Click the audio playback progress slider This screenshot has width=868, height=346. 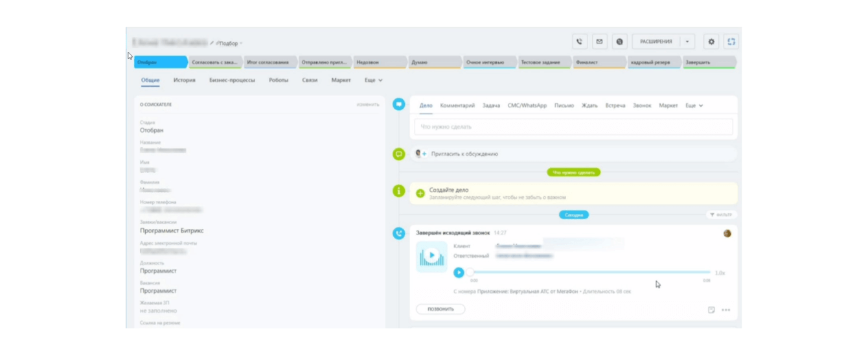[x=589, y=273]
